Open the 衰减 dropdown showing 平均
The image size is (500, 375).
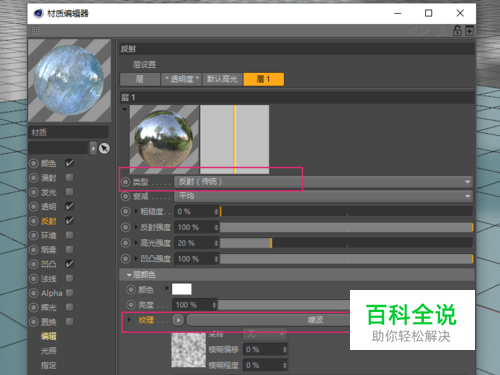[x=323, y=196]
